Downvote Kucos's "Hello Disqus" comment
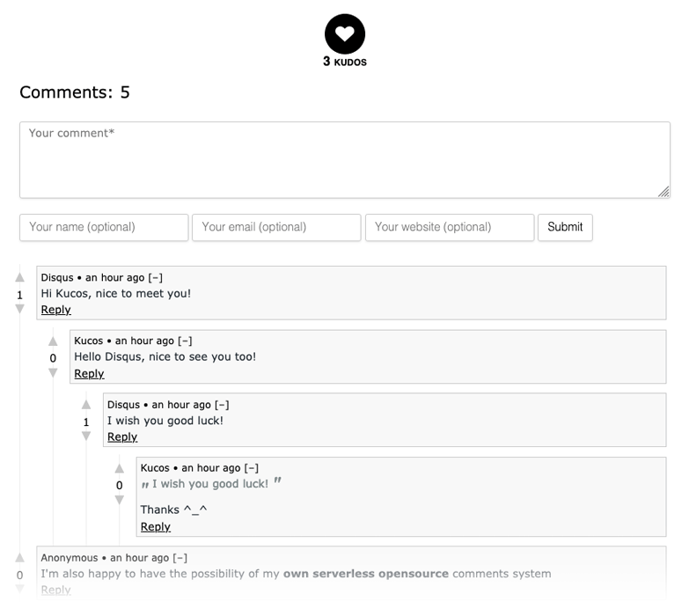The image size is (689, 616). click(53, 373)
